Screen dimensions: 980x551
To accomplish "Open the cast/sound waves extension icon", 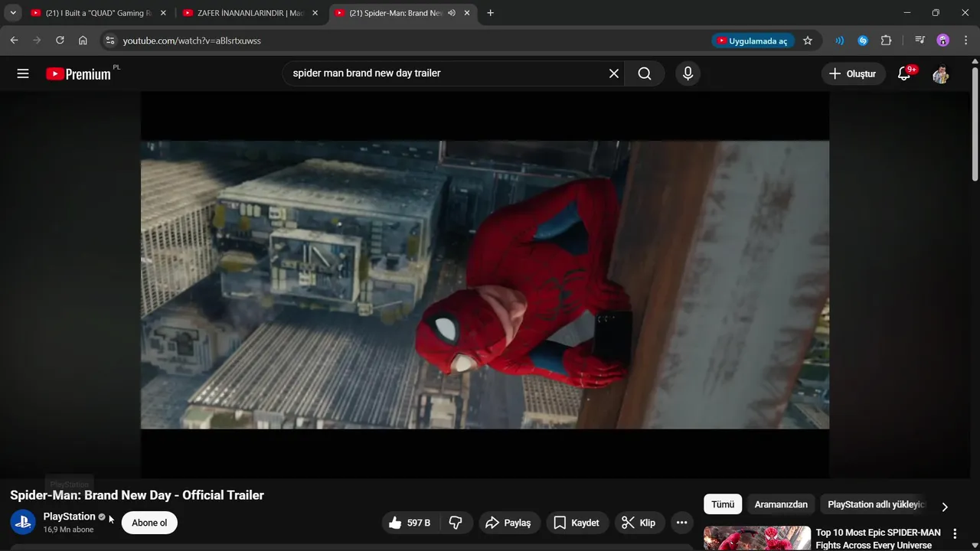I will [x=840, y=41].
